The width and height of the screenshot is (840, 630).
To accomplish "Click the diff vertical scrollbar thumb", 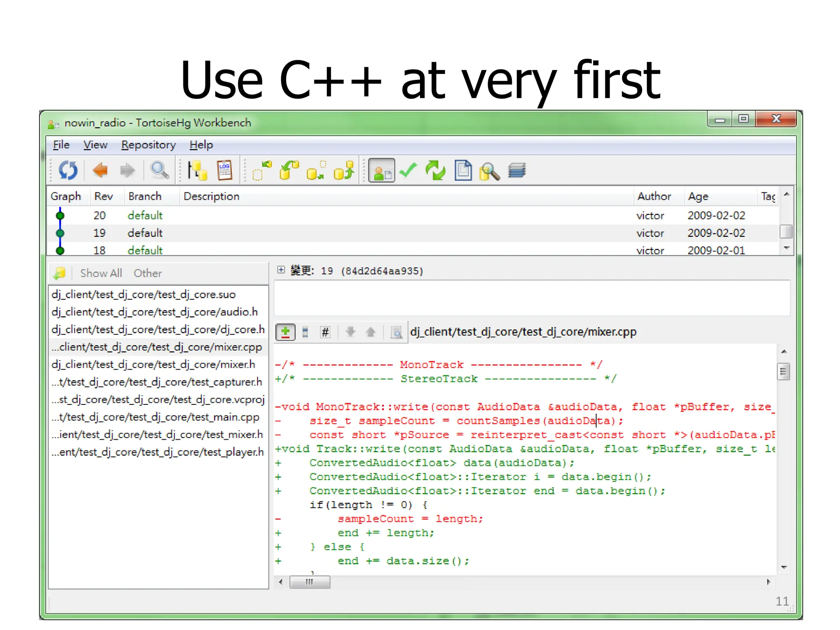I will click(783, 372).
